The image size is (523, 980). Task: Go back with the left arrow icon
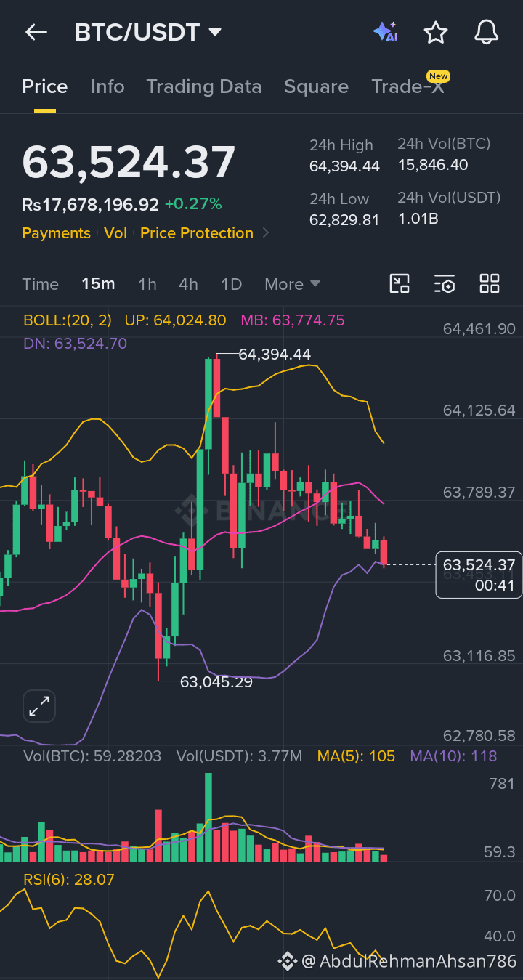click(x=36, y=32)
